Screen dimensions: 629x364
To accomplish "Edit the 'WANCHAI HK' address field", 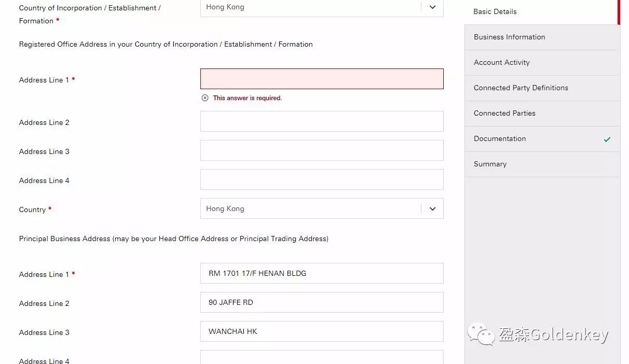I will tap(322, 331).
